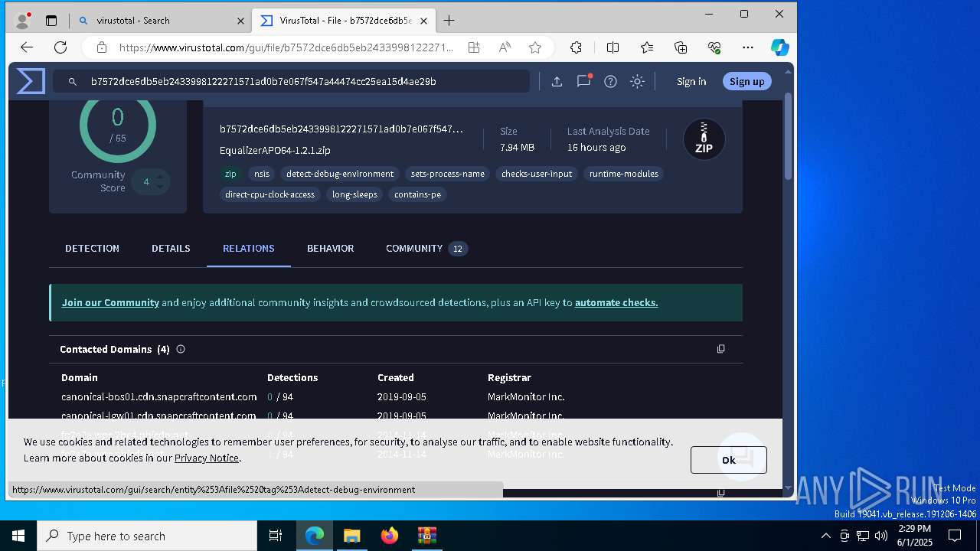Open browser Extensions icon
The image size is (980, 551).
click(577, 47)
